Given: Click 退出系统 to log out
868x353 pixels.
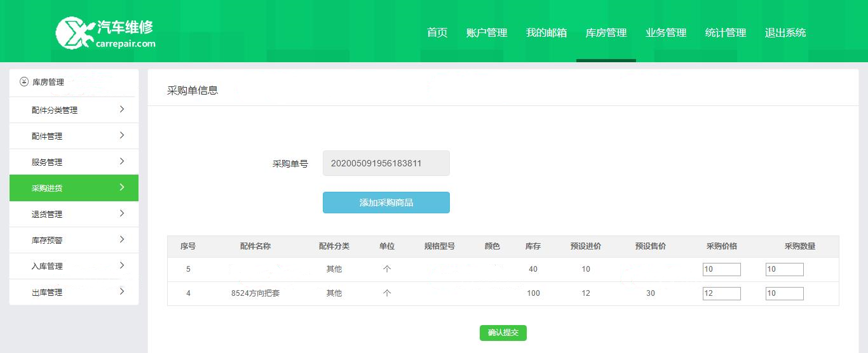Looking at the screenshot, I should 785,33.
